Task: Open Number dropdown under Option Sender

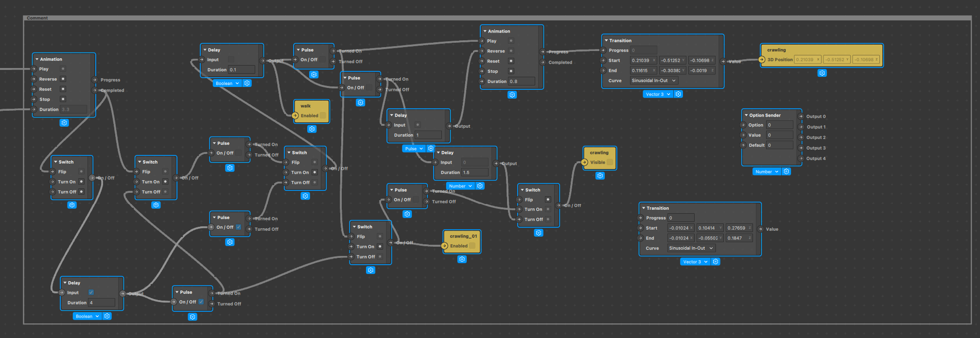Action: pos(767,171)
